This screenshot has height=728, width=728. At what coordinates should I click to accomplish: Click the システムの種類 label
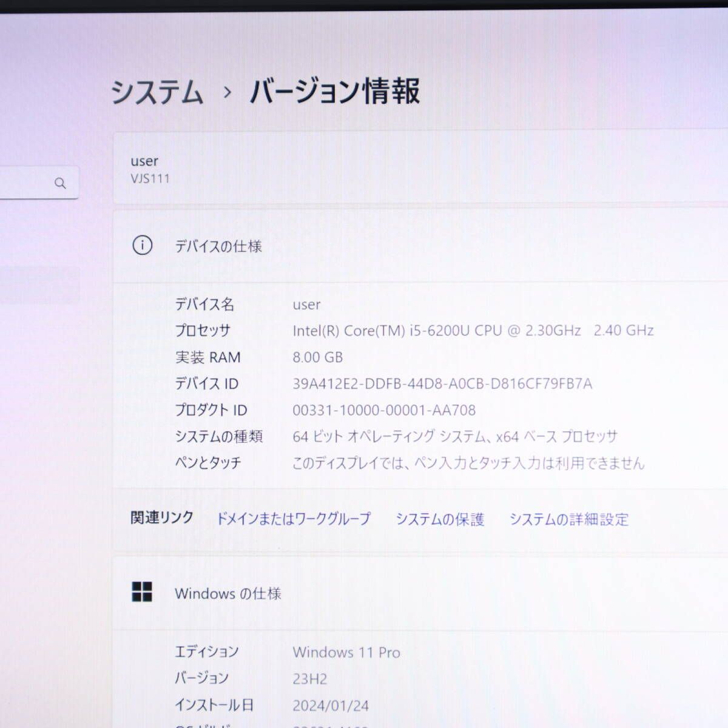[x=218, y=436]
